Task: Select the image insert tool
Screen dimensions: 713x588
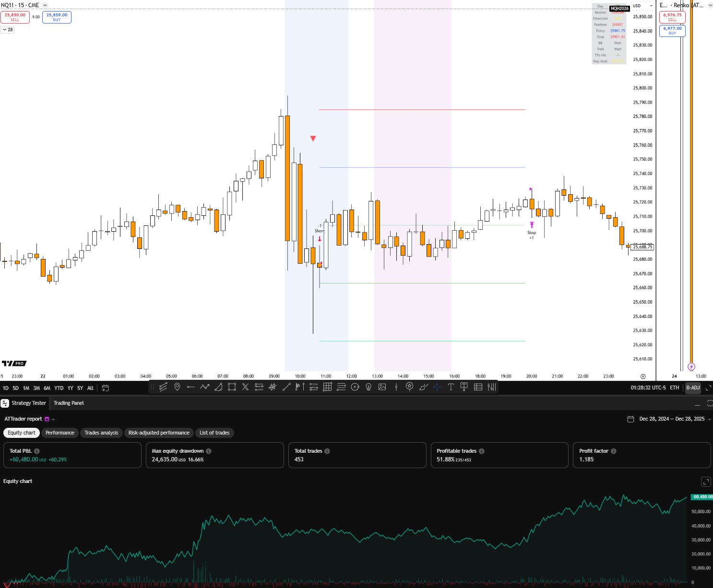Action: click(x=382, y=387)
